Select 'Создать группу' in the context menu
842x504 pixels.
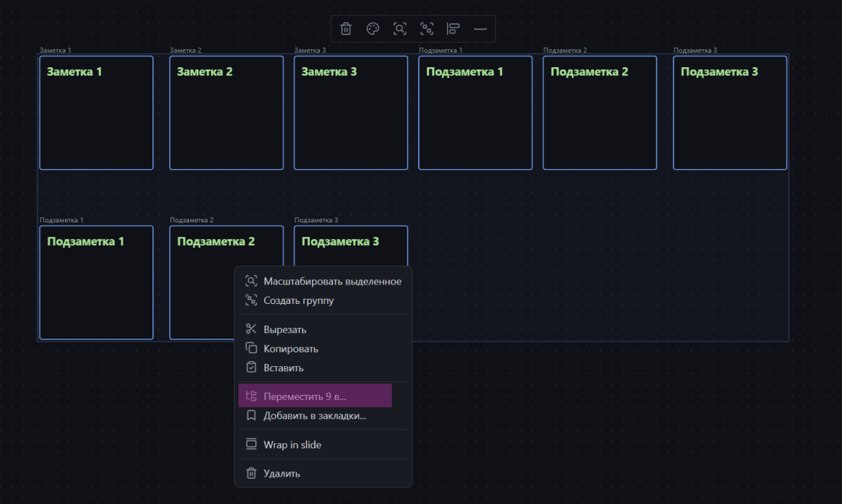298,300
